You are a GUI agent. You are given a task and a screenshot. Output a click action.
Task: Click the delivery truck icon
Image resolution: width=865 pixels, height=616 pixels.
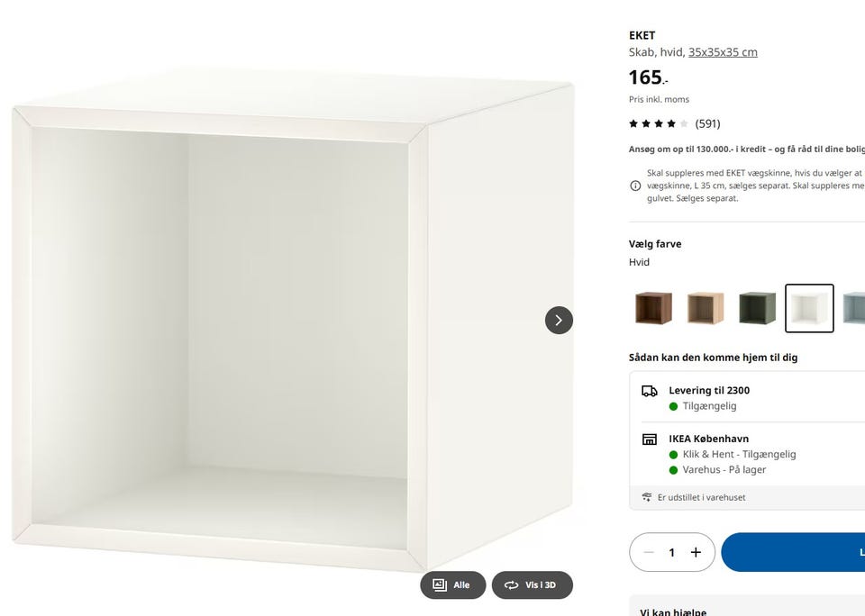(x=650, y=391)
